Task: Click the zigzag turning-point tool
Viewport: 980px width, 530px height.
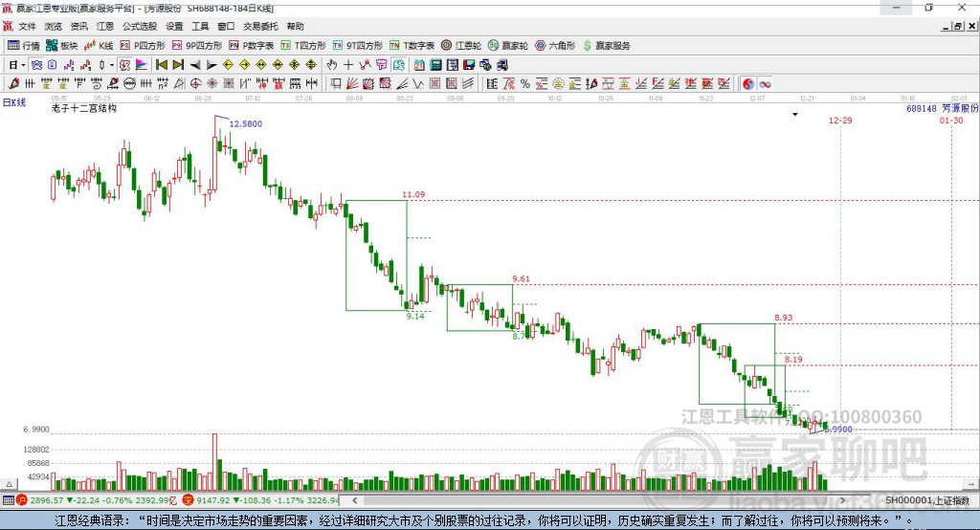Action: [x=365, y=65]
